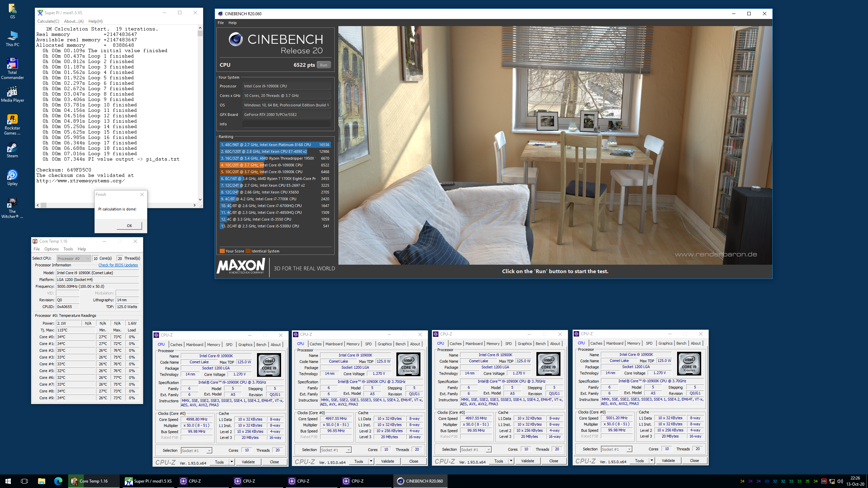
Task: Follow Check for BIOS Updates link
Action: click(x=118, y=265)
